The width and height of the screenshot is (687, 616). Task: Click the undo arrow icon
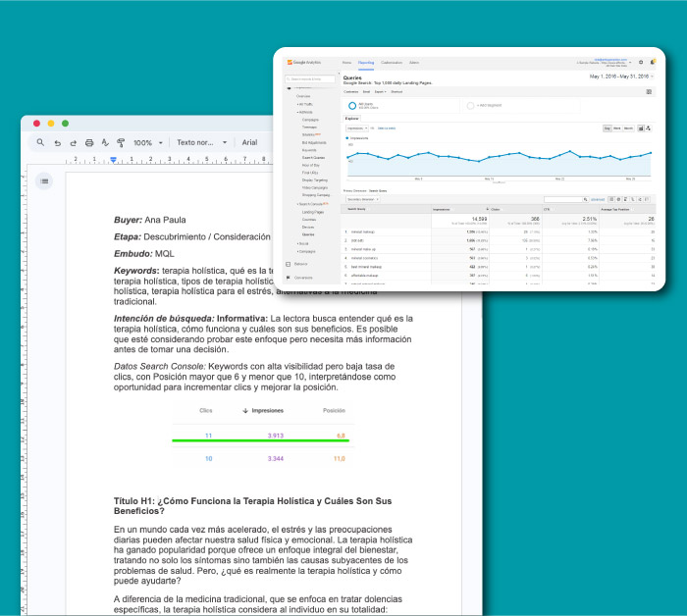pyautogui.click(x=57, y=142)
